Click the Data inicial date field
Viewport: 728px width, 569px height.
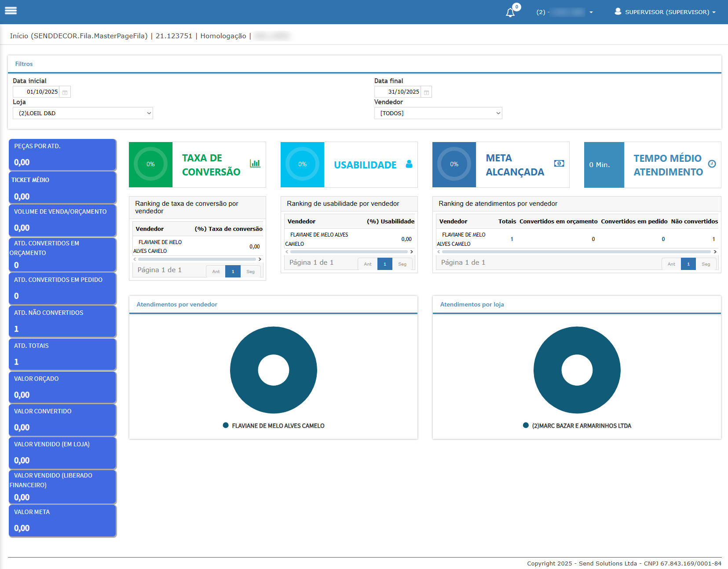pyautogui.click(x=37, y=92)
